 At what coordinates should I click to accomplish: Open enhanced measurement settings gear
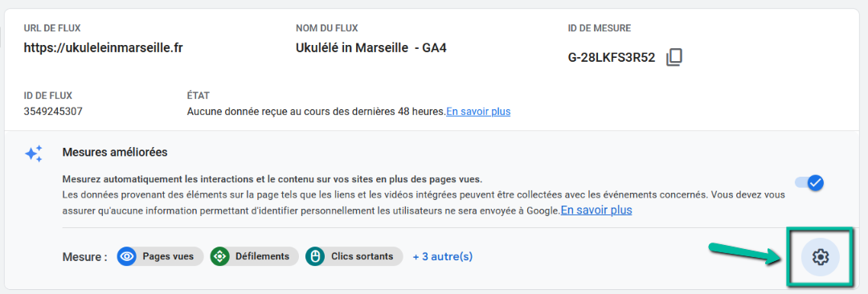point(821,257)
